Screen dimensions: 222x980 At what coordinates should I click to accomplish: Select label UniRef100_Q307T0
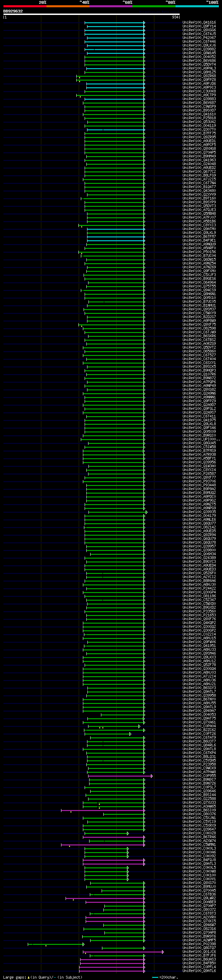(x=199, y=130)
